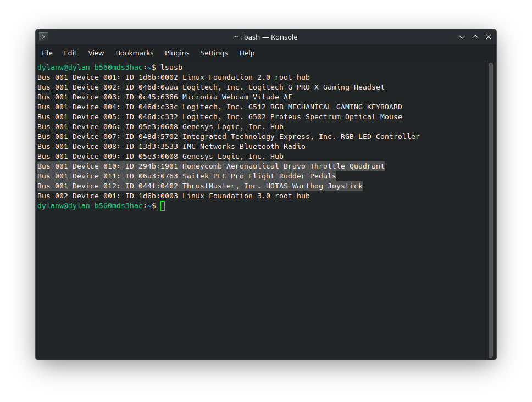Viewport: 532px width, 402px height.
Task: Click the G502 Proteus Spectrum Optical Mouse line
Action: tap(219, 116)
